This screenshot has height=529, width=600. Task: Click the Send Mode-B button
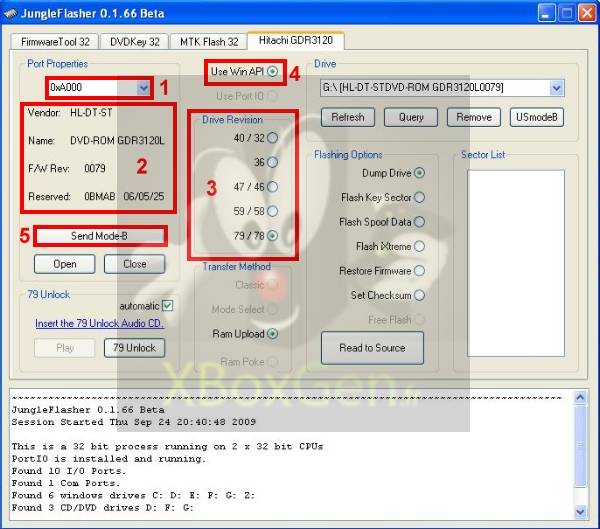pos(99,236)
